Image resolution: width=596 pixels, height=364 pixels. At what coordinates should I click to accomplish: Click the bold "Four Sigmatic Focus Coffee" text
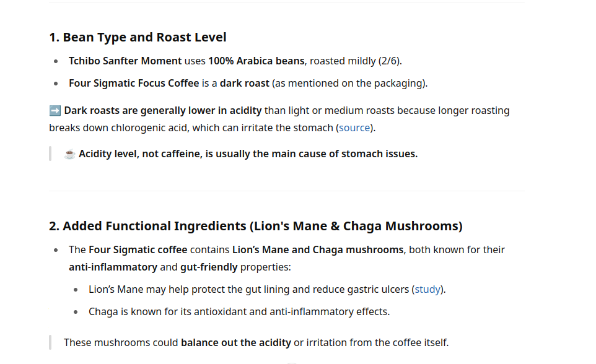pyautogui.click(x=134, y=83)
